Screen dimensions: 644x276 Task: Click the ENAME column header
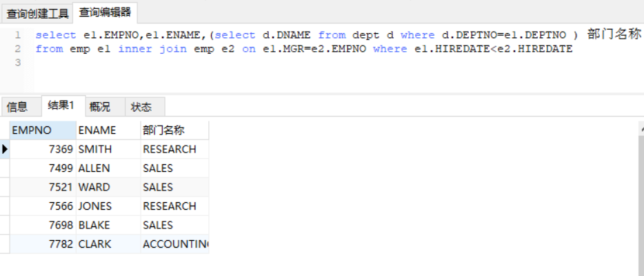coord(97,130)
